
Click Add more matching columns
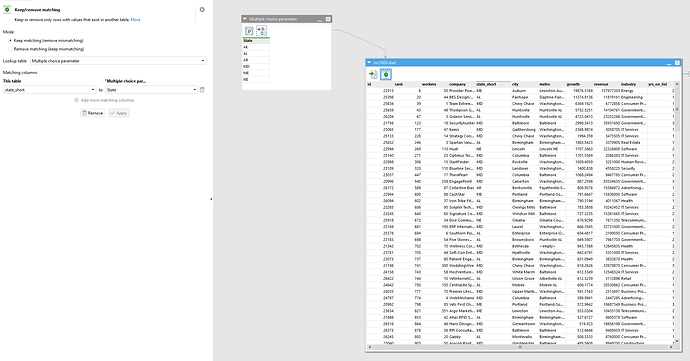(x=107, y=100)
